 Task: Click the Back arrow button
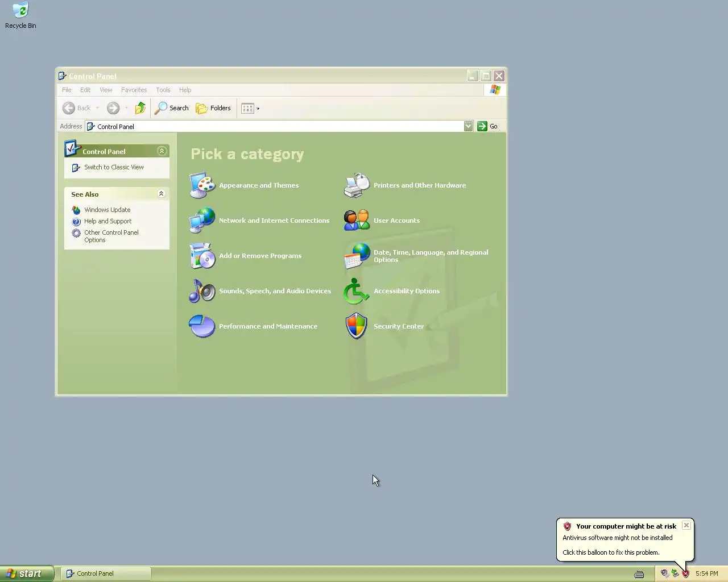point(77,108)
